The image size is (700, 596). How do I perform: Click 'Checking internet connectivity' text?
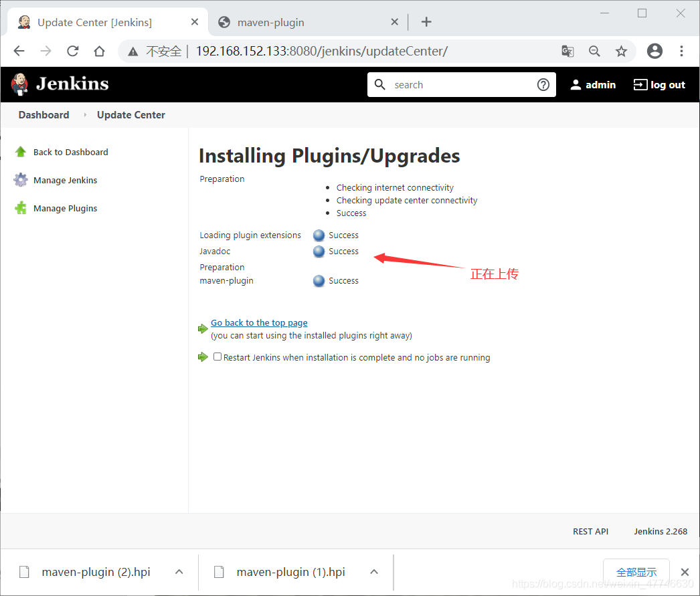point(395,187)
